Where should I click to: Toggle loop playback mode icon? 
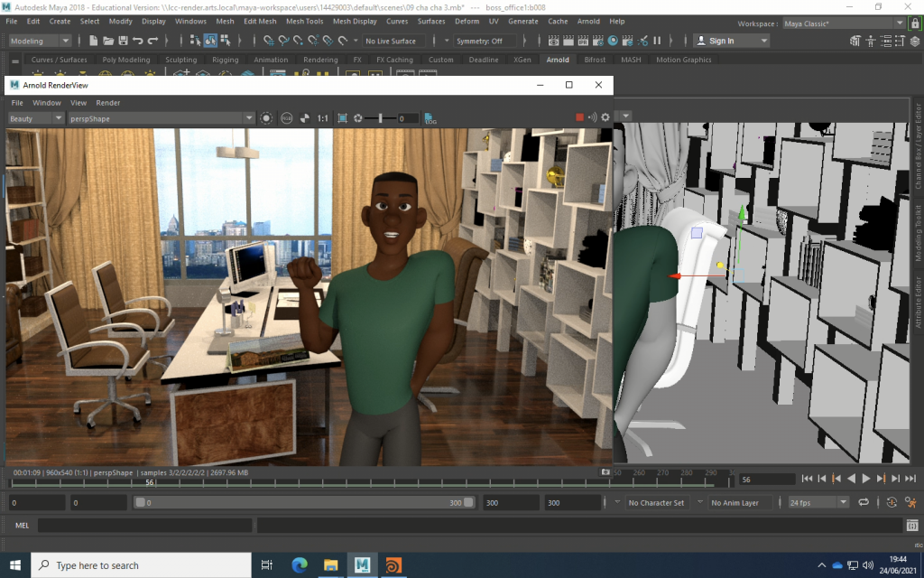[864, 502]
